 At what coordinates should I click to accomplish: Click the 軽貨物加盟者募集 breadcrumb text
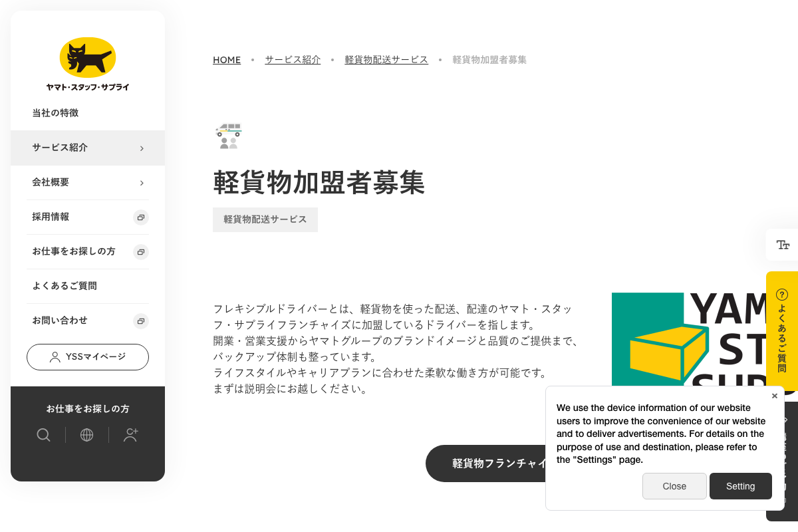click(489, 60)
